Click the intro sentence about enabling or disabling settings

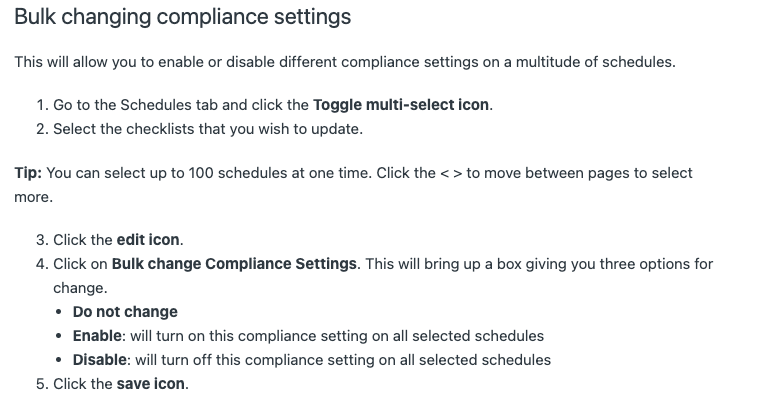coord(345,62)
